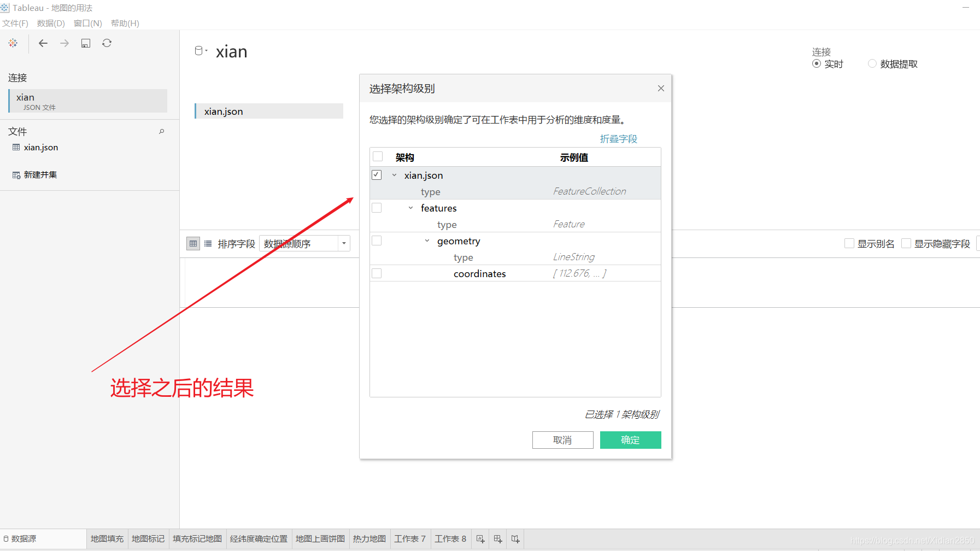
Task: Click the xian data source title
Action: pyautogui.click(x=232, y=51)
